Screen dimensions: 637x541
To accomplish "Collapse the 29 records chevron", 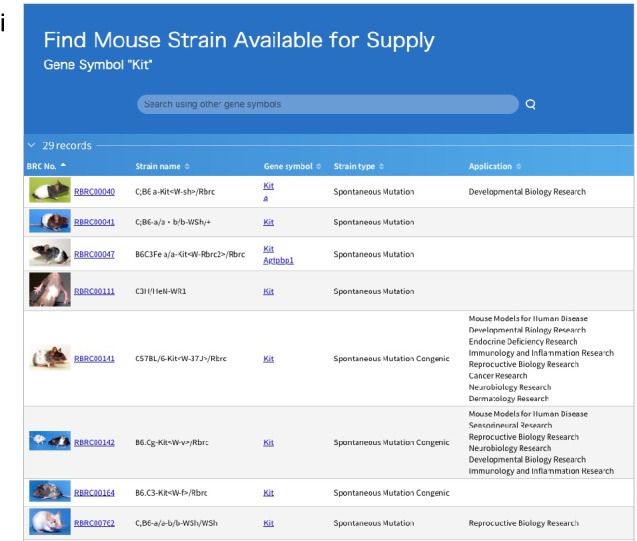I will pyautogui.click(x=32, y=146).
